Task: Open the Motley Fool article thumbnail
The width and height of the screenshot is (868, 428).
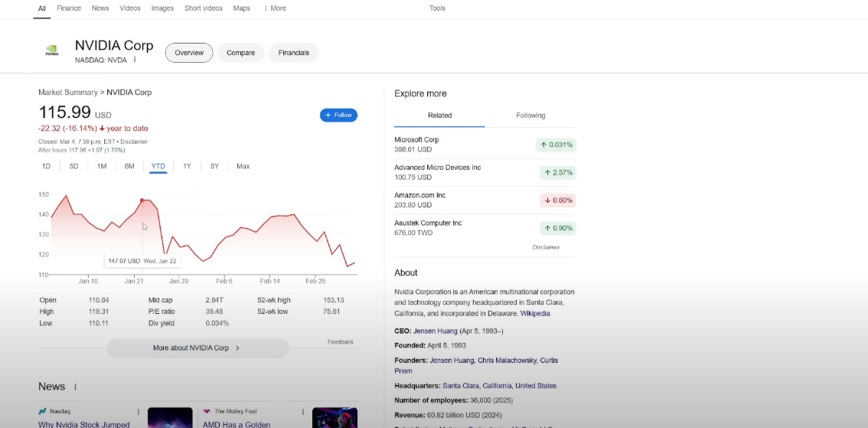Action: point(335,418)
